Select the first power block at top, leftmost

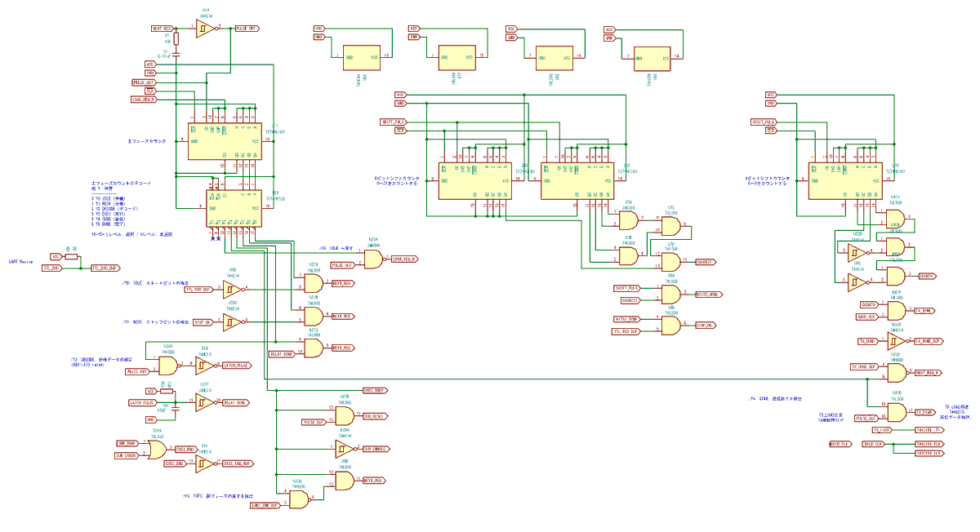pyautogui.click(x=362, y=57)
